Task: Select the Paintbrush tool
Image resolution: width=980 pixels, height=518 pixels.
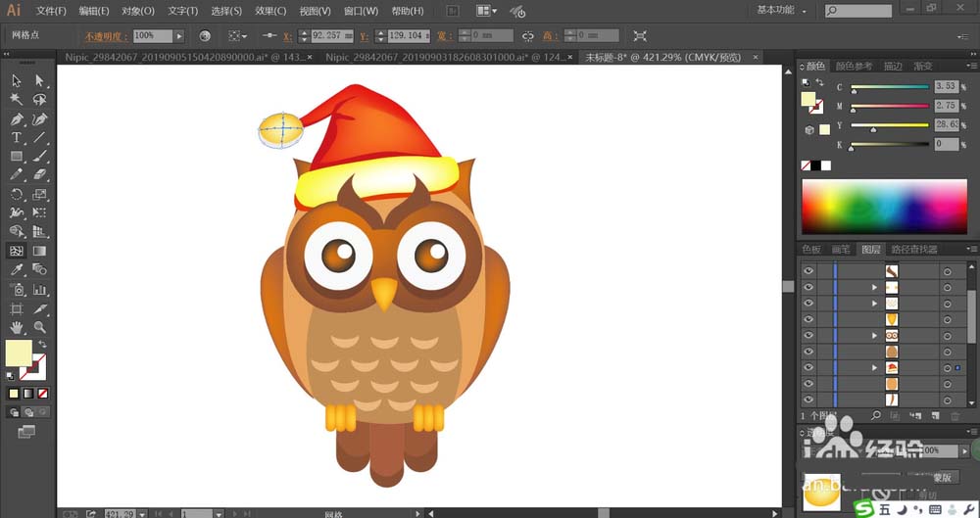Action: point(39,157)
